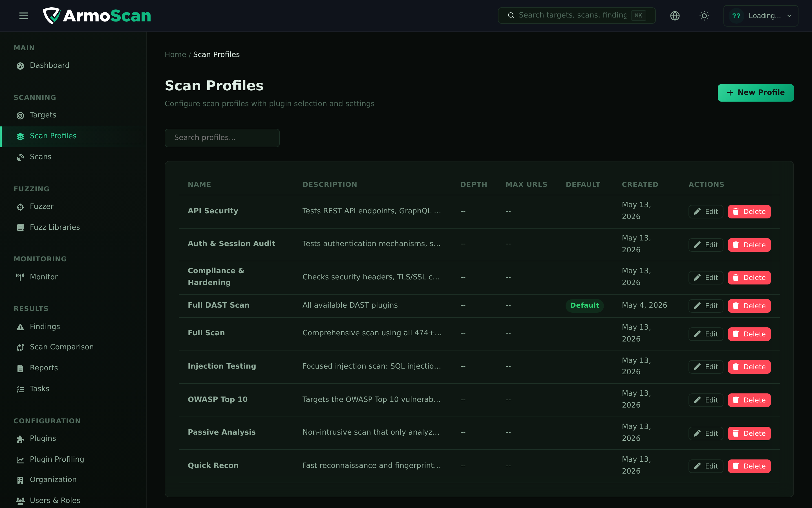Select the Full DAST Scan profile name
This screenshot has width=812, height=508.
point(219,305)
